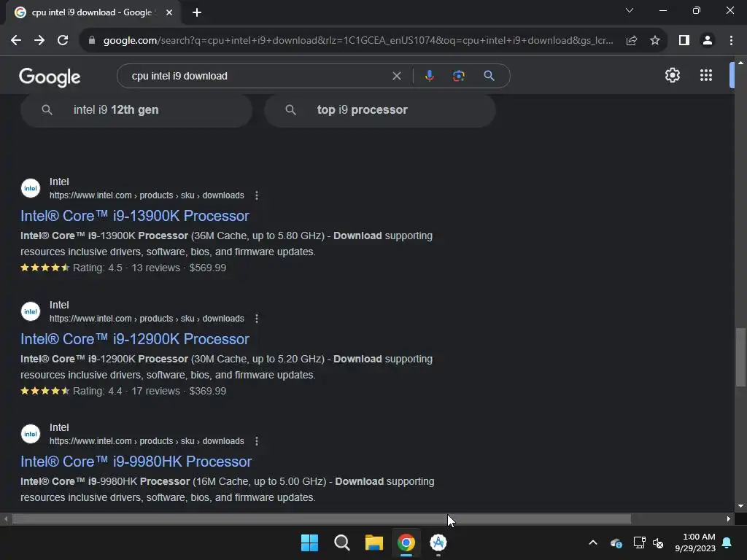This screenshot has width=747, height=560.
Task: Click rating text 4.4 · 17 reviews · $369.99
Action: tap(150, 391)
